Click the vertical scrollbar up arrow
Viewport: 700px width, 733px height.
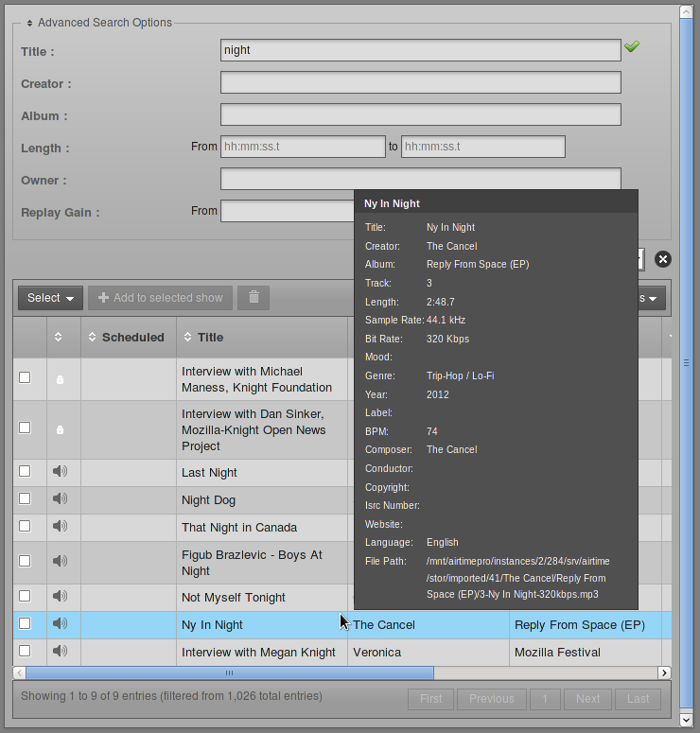(x=686, y=11)
